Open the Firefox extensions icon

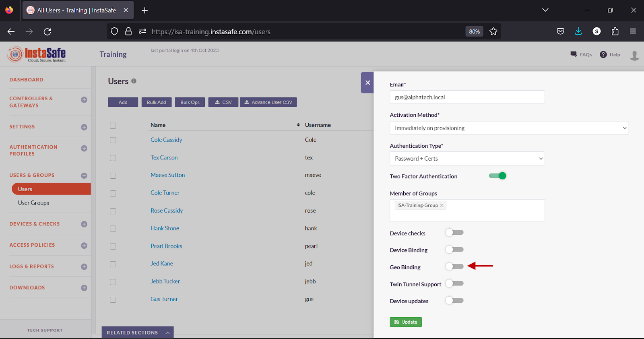615,31
